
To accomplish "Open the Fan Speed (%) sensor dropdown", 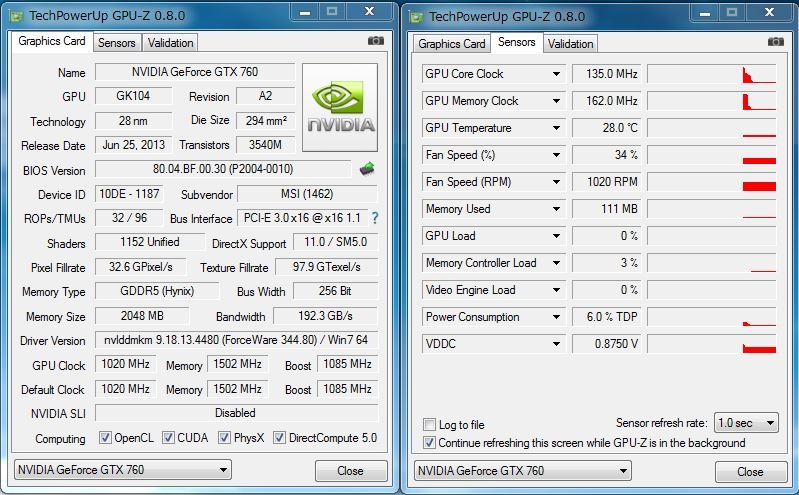I will [556, 155].
